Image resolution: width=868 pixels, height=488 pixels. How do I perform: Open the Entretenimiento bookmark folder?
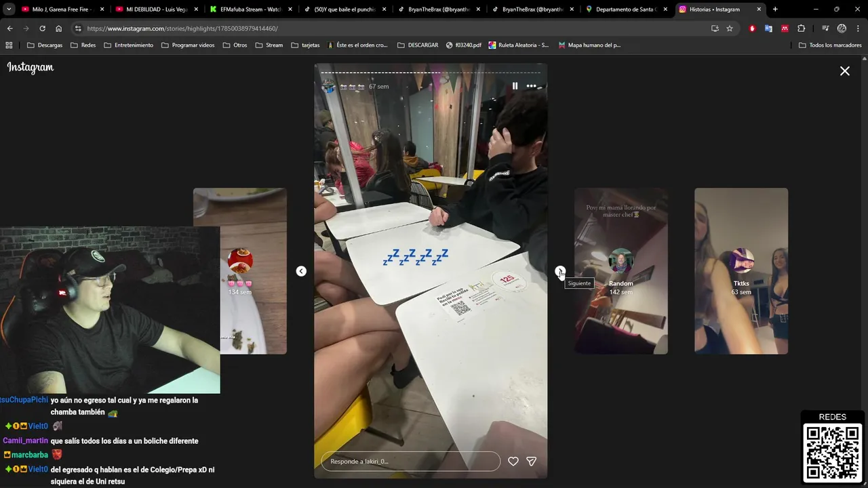coord(128,45)
